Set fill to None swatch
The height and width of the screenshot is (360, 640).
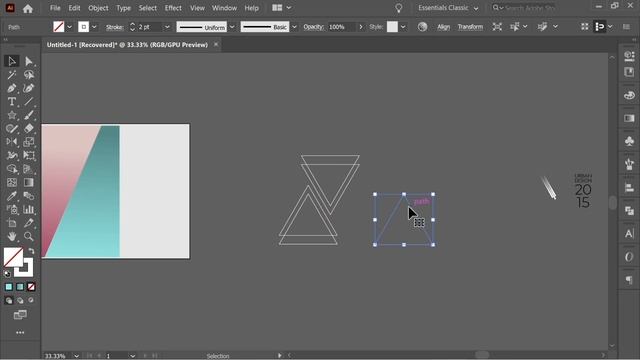point(31,287)
